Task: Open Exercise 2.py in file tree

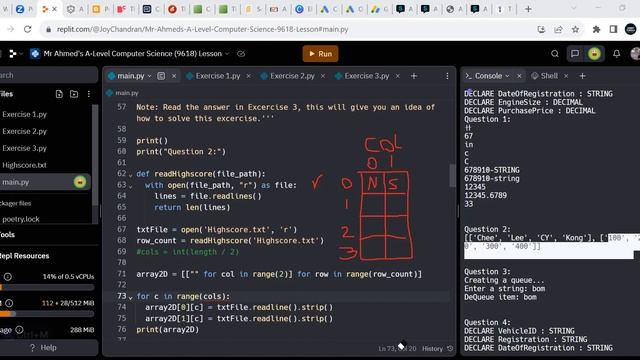Action: coord(24,131)
